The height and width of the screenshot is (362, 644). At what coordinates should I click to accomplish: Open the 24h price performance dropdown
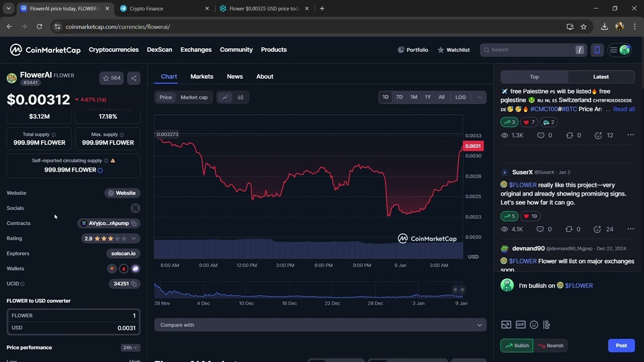coord(130,347)
